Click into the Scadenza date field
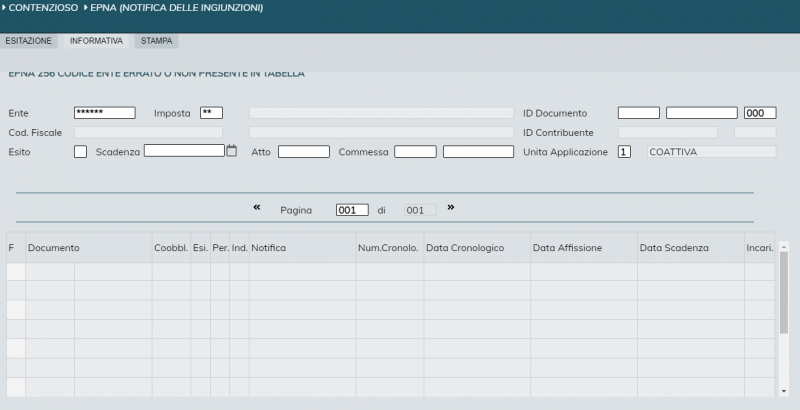 tap(184, 152)
